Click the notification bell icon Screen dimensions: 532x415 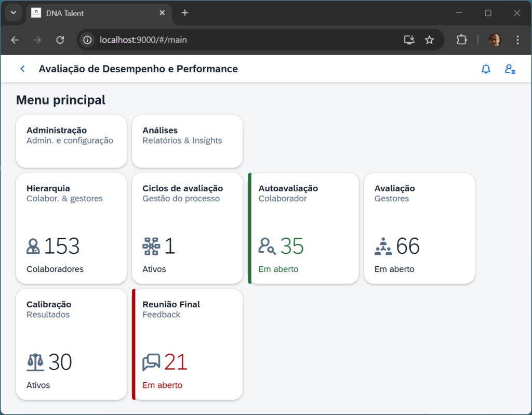click(486, 69)
